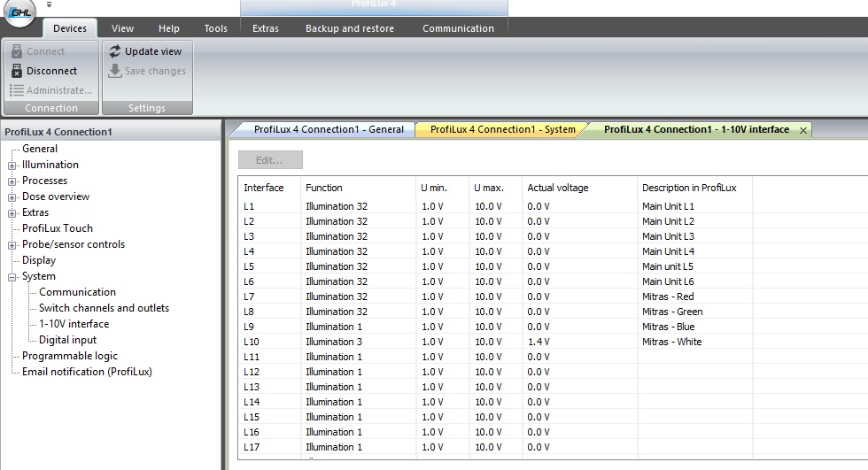Click the ProfiLux 4 Connection1 panel header
The height and width of the screenshot is (470, 868).
coord(111,132)
